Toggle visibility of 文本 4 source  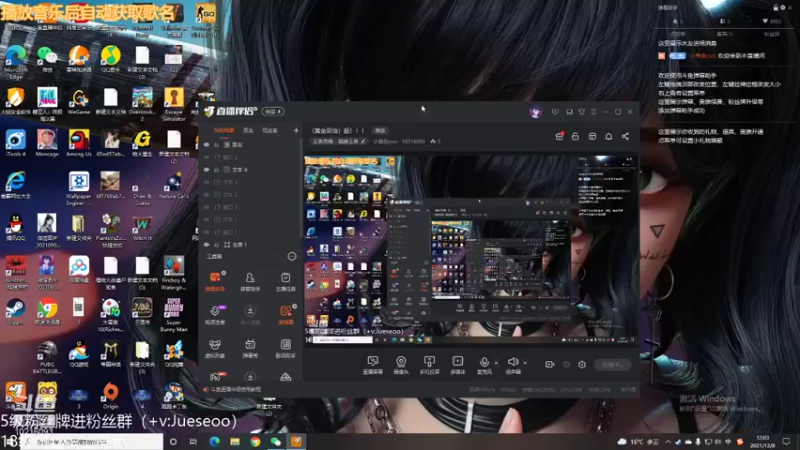[x=207, y=170]
